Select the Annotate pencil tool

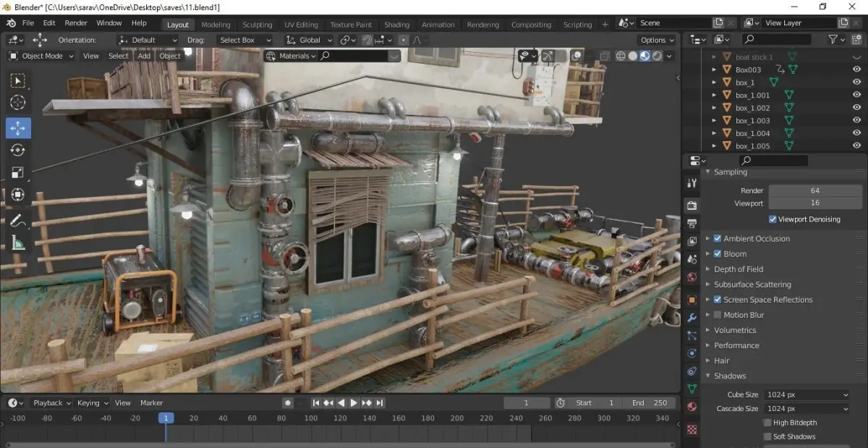(18, 220)
